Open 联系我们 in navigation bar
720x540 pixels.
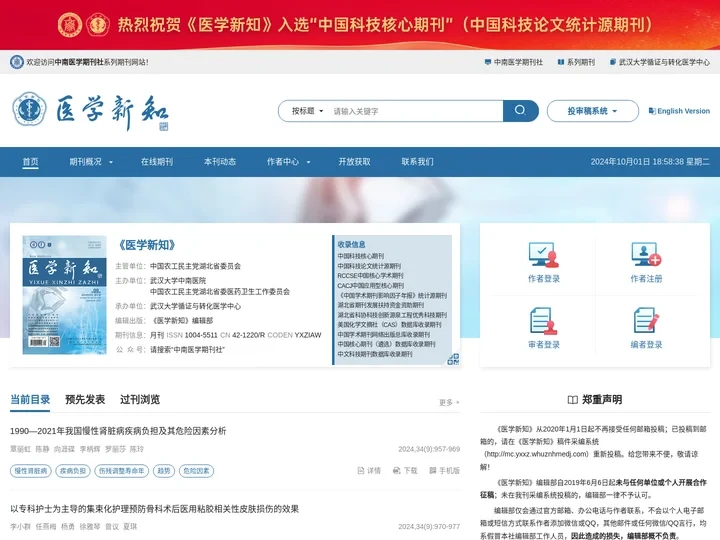[x=417, y=162]
